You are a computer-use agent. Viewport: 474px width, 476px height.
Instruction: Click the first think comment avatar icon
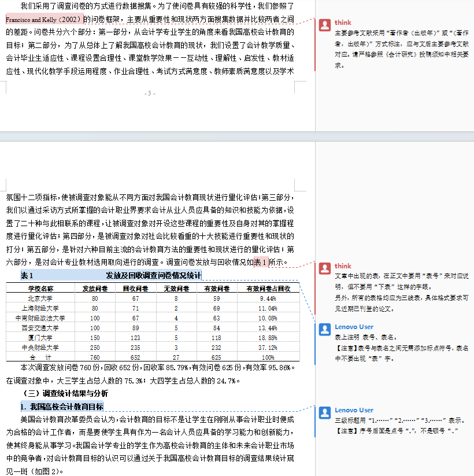coord(325,25)
